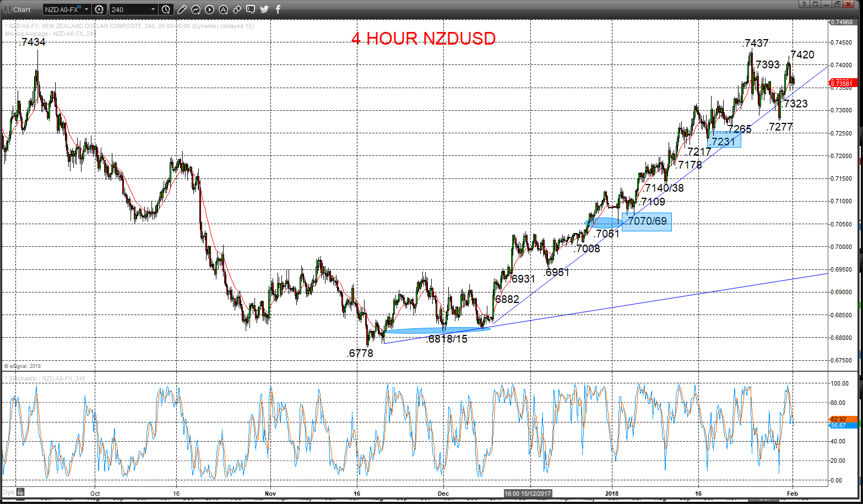863x504 pixels.
Task: Click the '16:00 15/12/2017' date cursor label
Action: 528,493
